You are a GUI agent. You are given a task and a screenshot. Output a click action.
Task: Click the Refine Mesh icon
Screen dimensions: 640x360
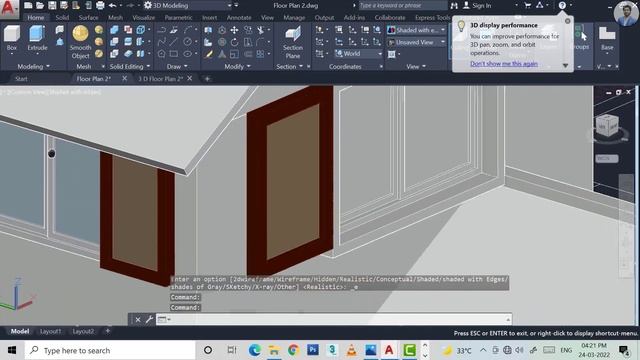point(99,53)
